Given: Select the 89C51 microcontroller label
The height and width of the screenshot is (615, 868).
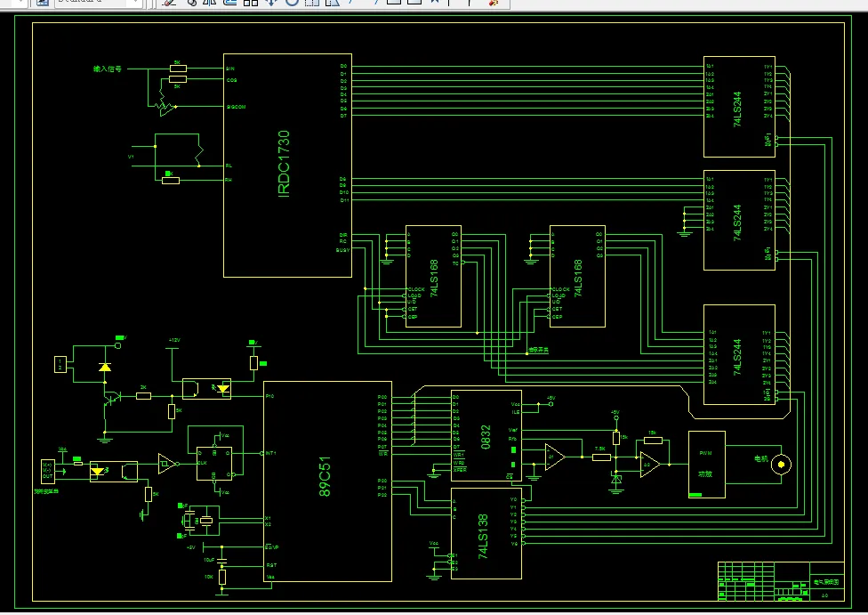Looking at the screenshot, I should [x=325, y=476].
